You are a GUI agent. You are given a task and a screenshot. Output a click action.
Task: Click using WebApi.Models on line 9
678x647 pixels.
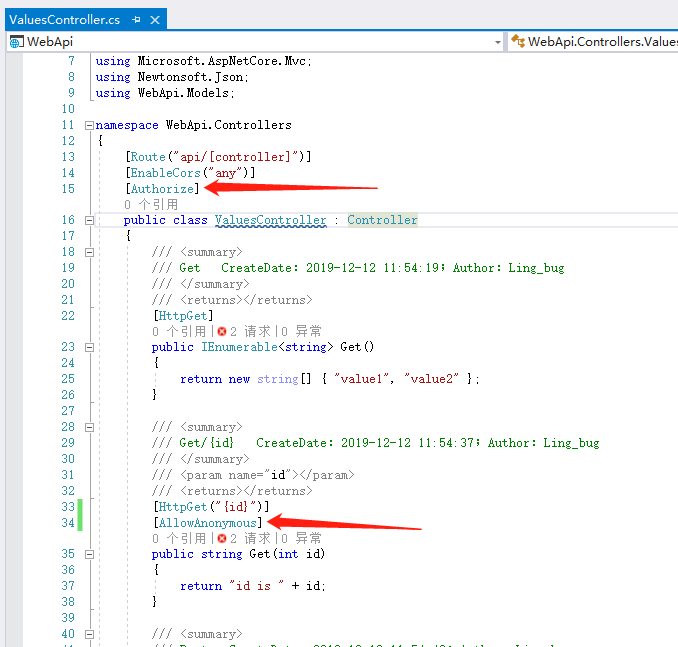(x=165, y=93)
